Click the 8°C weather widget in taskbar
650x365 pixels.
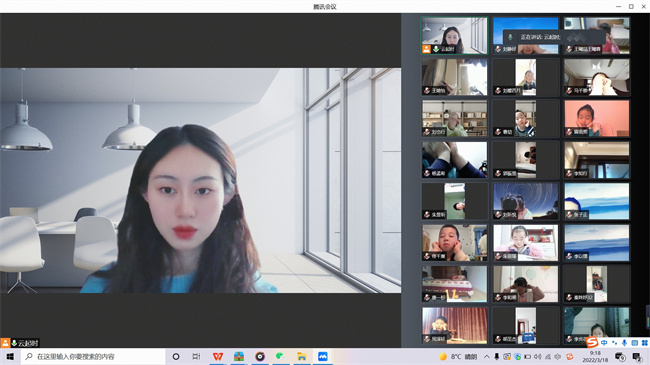(x=458, y=357)
